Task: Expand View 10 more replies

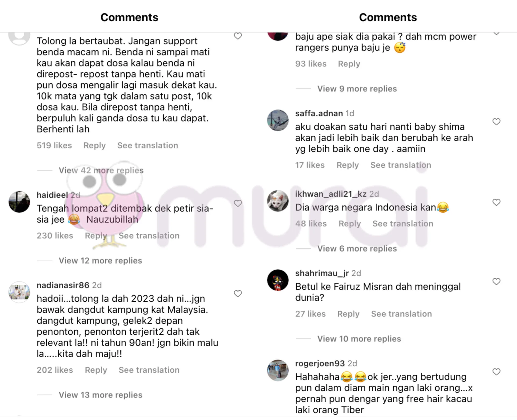Action: coord(359,339)
